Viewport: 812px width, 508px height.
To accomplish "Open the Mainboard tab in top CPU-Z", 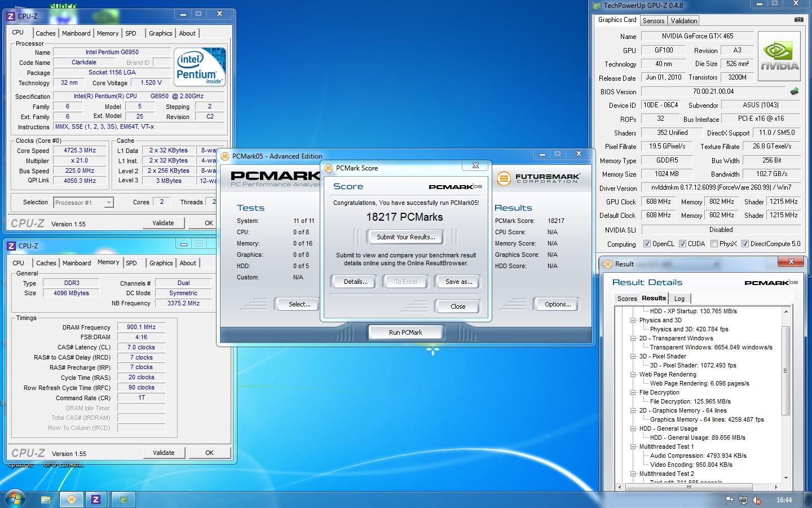I will coord(76,33).
